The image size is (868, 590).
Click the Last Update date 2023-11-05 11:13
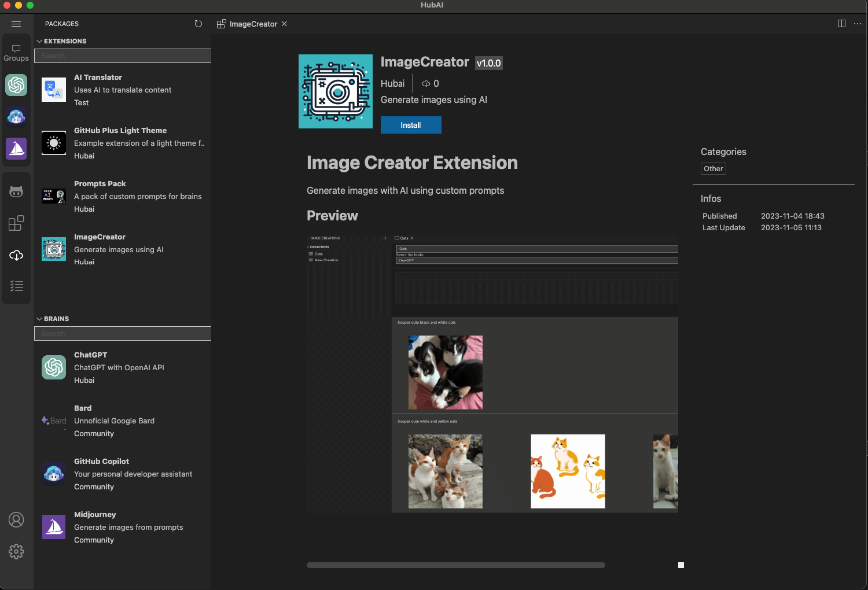[791, 227]
